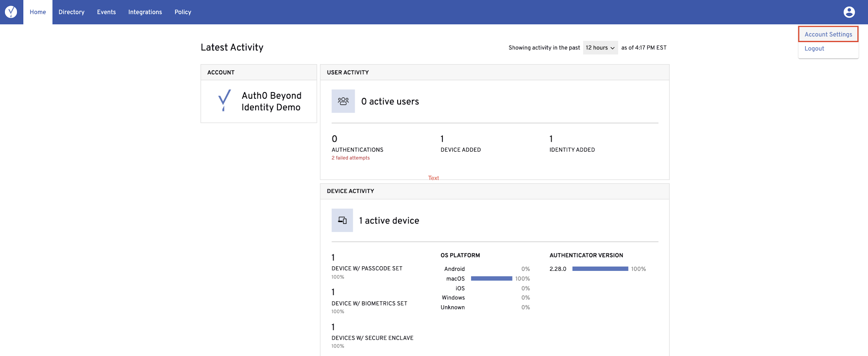This screenshot has height=356, width=868.
Task: Open User Activity panel header
Action: pos(348,72)
